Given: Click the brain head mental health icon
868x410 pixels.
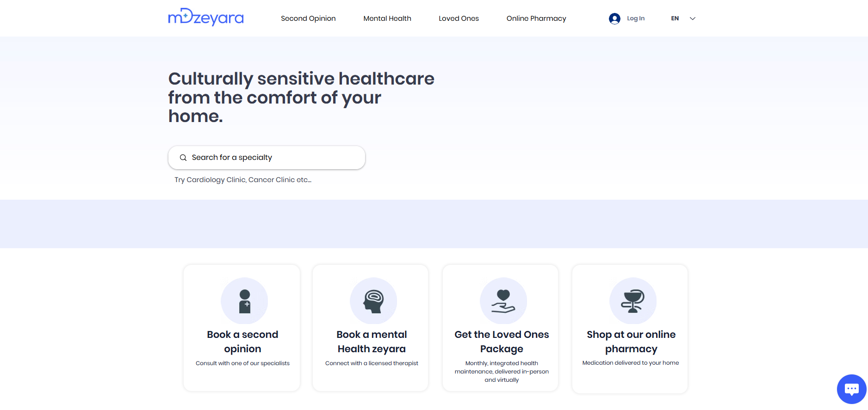Looking at the screenshot, I should pyautogui.click(x=373, y=301).
